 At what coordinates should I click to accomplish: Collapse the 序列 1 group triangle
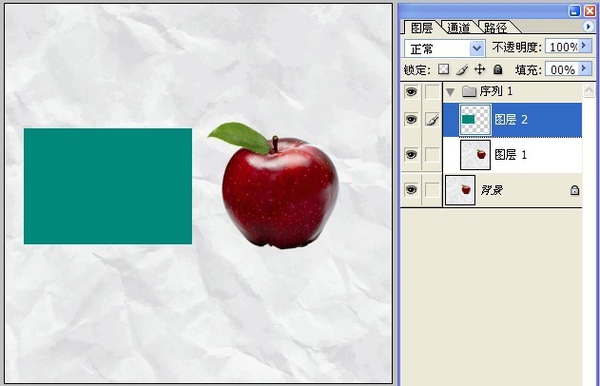click(450, 92)
